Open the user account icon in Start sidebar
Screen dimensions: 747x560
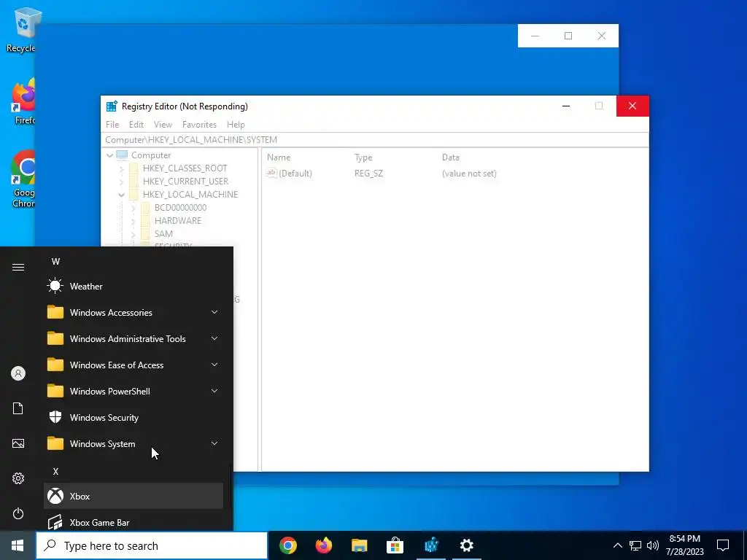[x=18, y=373]
